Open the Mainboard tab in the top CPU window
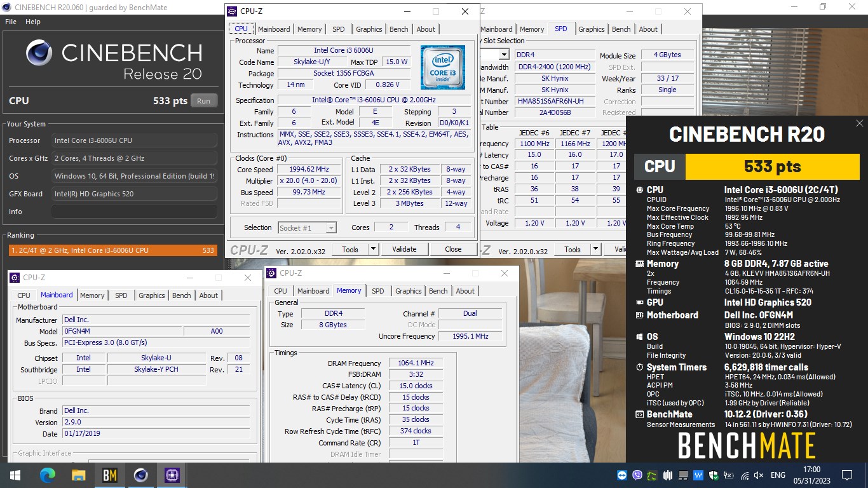 tap(274, 29)
